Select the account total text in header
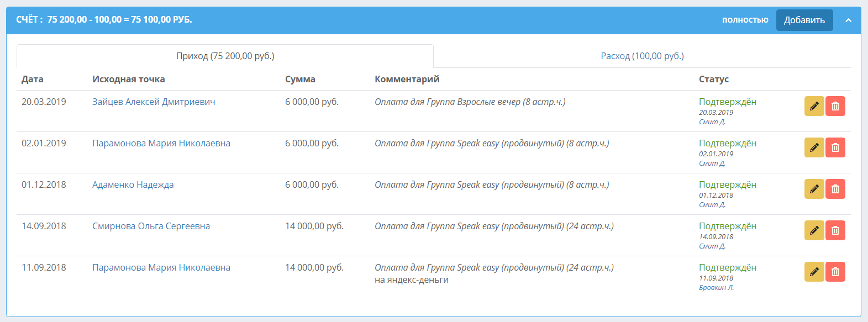The width and height of the screenshot is (868, 322). click(104, 19)
